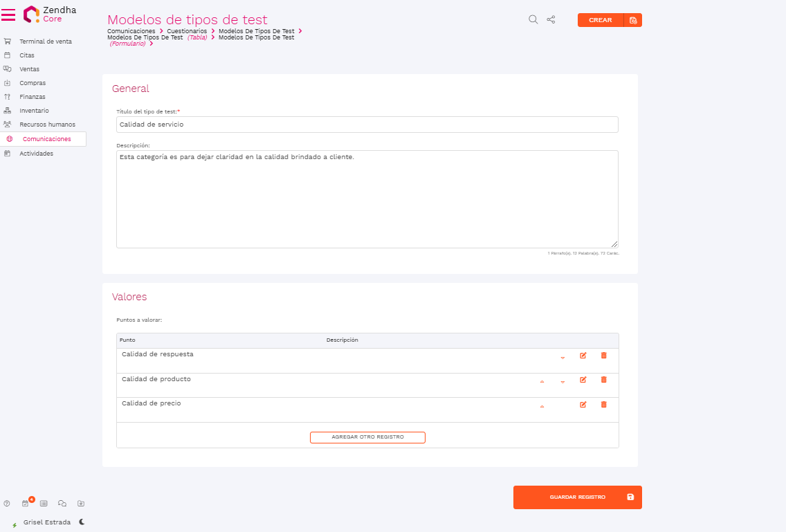Open the help question mark icon

click(x=7, y=504)
